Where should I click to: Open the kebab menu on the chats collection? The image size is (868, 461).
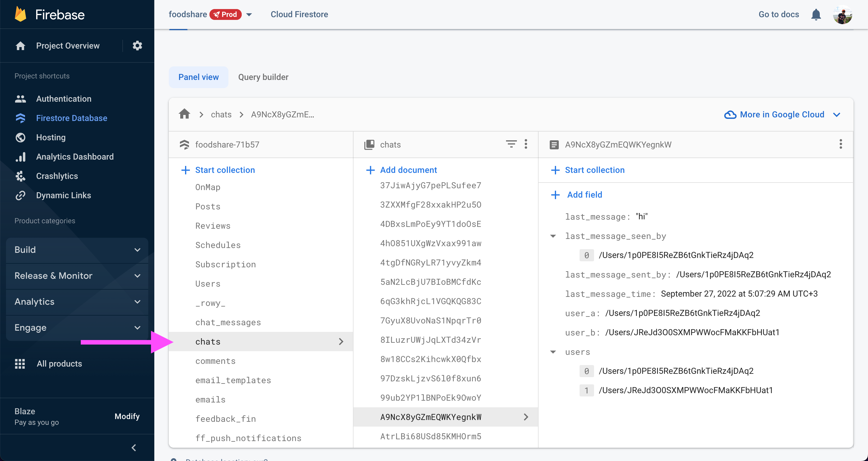tap(526, 144)
